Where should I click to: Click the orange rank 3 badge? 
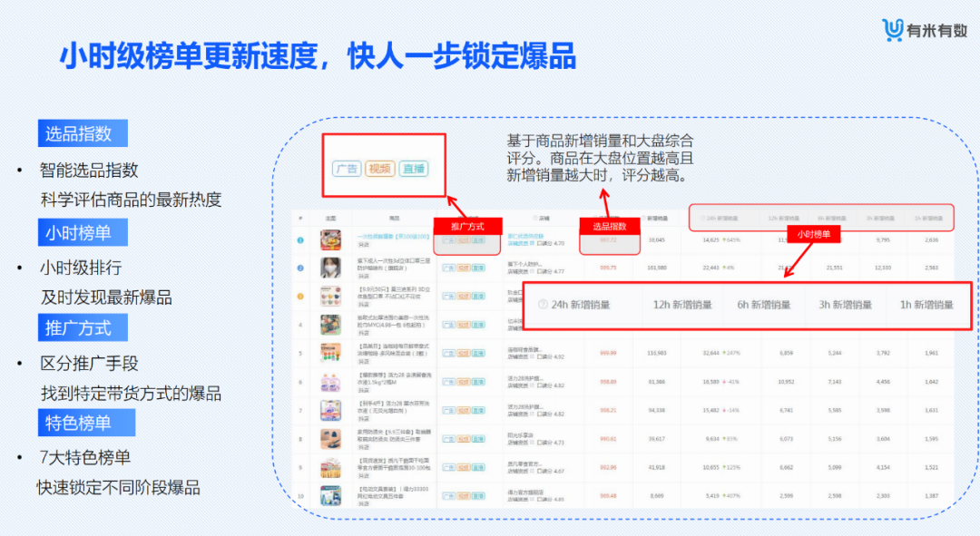(x=299, y=296)
